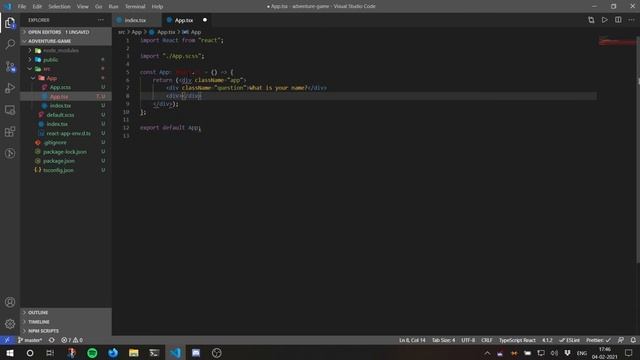Open the Terminal menu
The height and width of the screenshot is (360, 640).
tap(135, 7)
